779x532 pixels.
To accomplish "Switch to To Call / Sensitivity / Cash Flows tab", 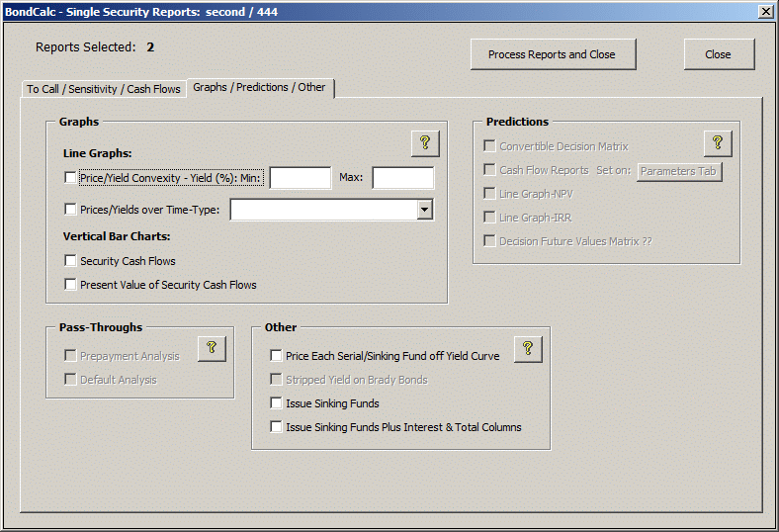I will [x=104, y=89].
